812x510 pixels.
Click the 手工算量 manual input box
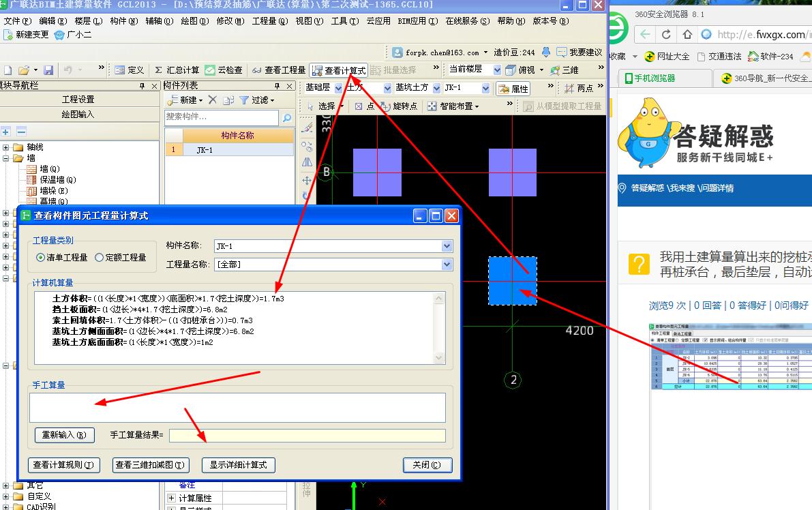pyautogui.click(x=237, y=408)
